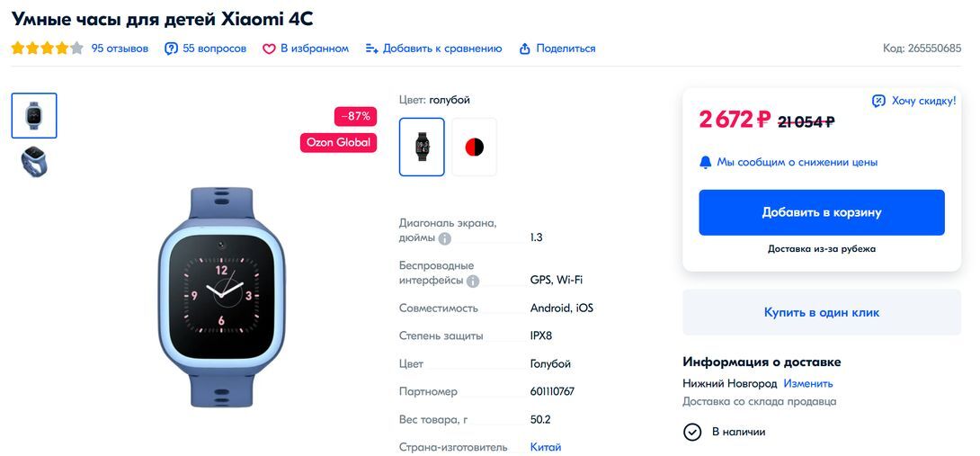980x456 pixels.
Task: Click the share icon next to Поделиться
Action: (525, 49)
